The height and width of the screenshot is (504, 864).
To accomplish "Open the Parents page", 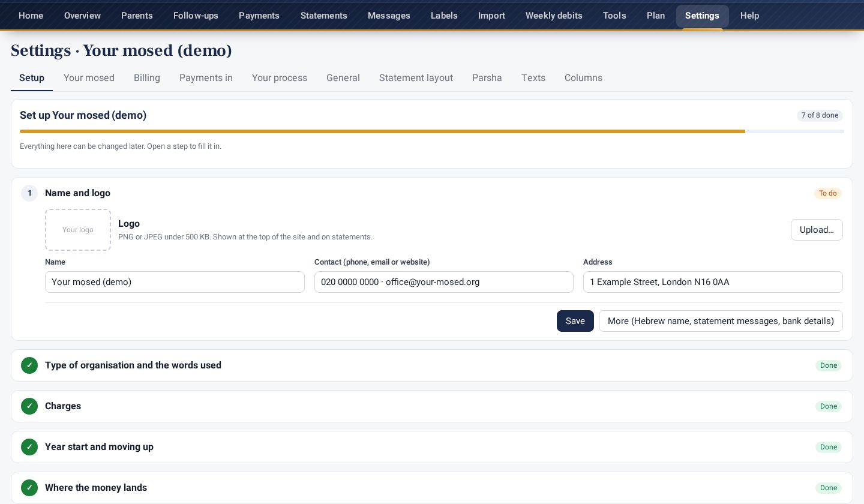I will 137,16.
